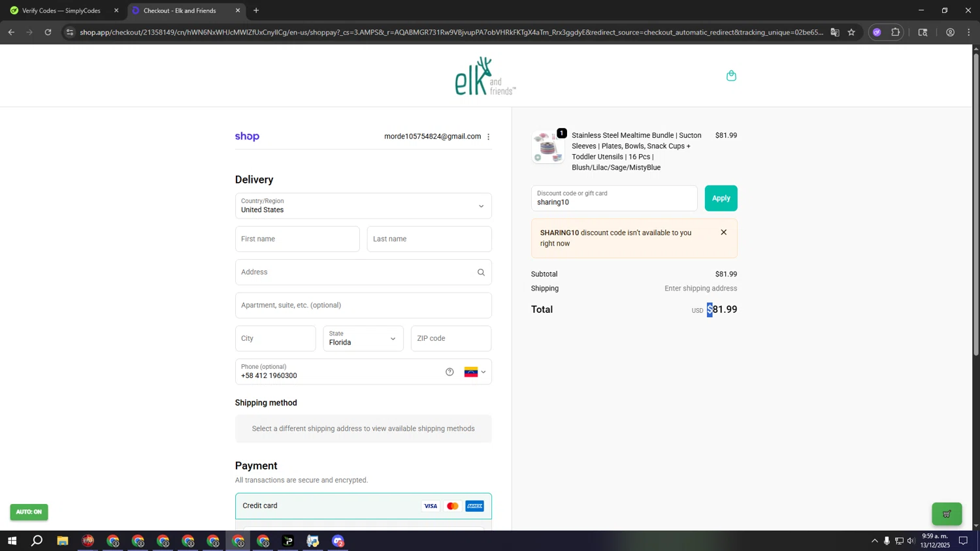Show hidden system tray icons
Screen dimensions: 980x551
(x=875, y=541)
